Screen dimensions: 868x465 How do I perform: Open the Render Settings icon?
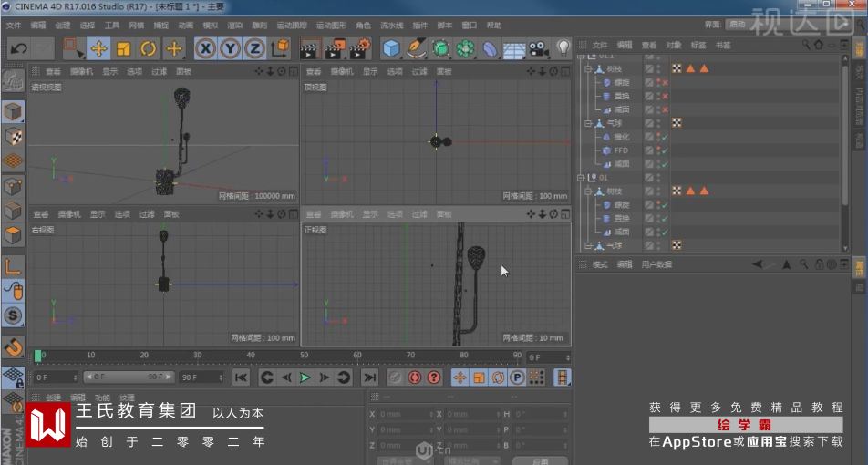360,48
